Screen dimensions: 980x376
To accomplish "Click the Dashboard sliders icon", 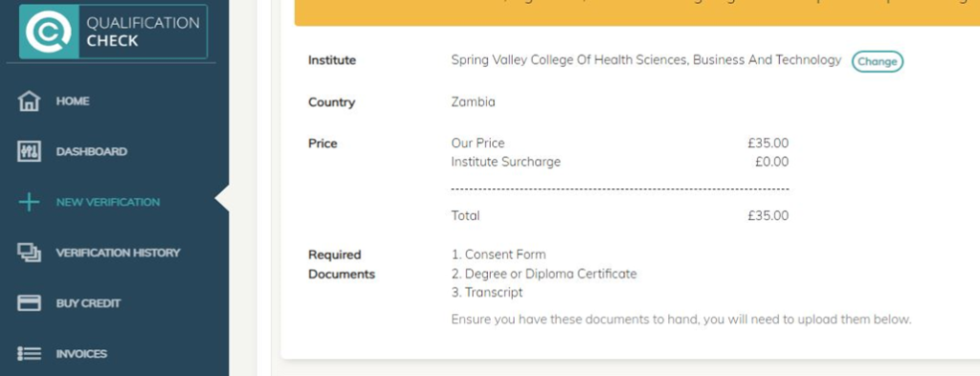I will 29,152.
